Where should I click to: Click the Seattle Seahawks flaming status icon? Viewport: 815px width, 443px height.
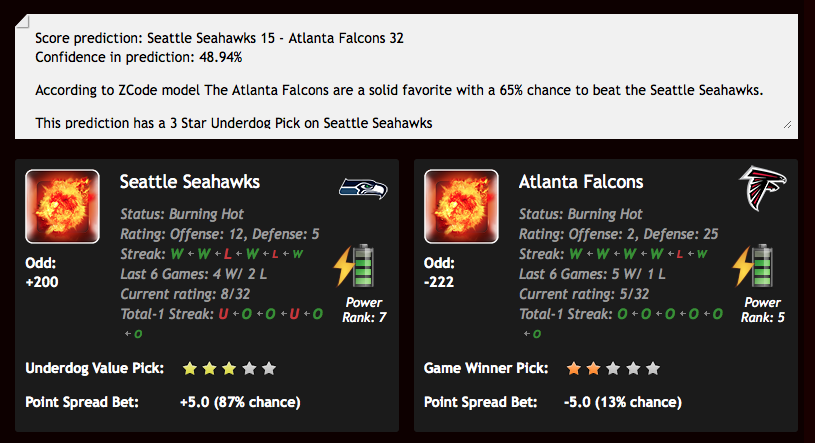(x=62, y=206)
